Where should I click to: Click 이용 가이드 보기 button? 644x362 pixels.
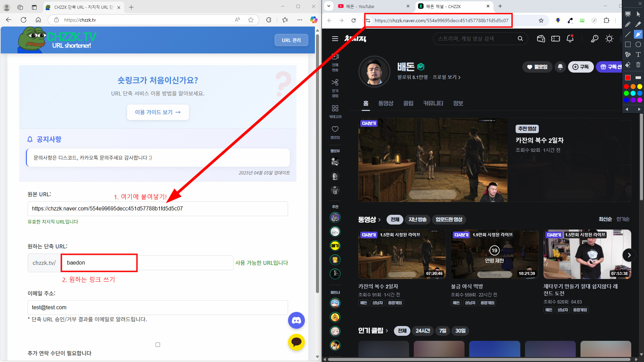[x=158, y=112]
